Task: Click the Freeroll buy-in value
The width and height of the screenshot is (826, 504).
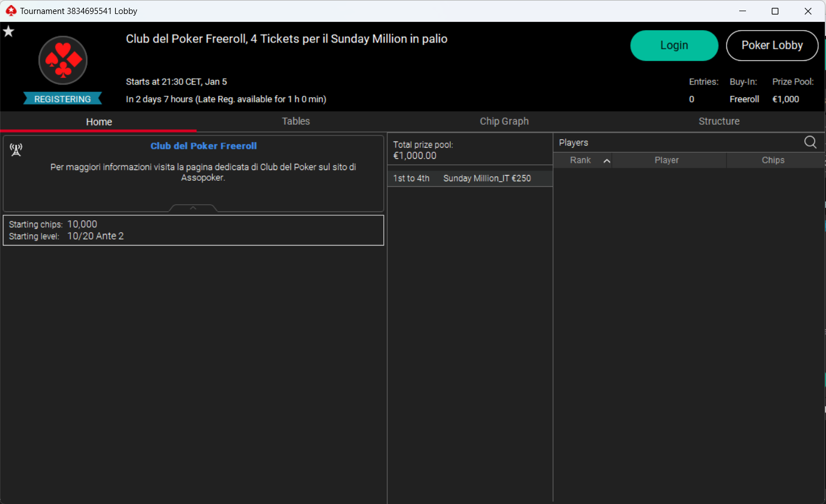Action: (744, 99)
